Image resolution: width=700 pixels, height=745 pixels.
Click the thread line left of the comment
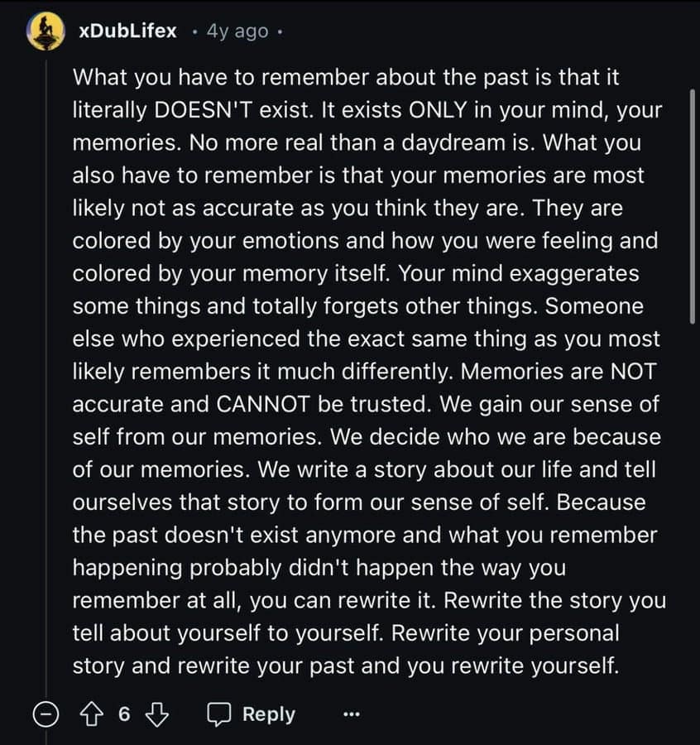pyautogui.click(x=46, y=372)
